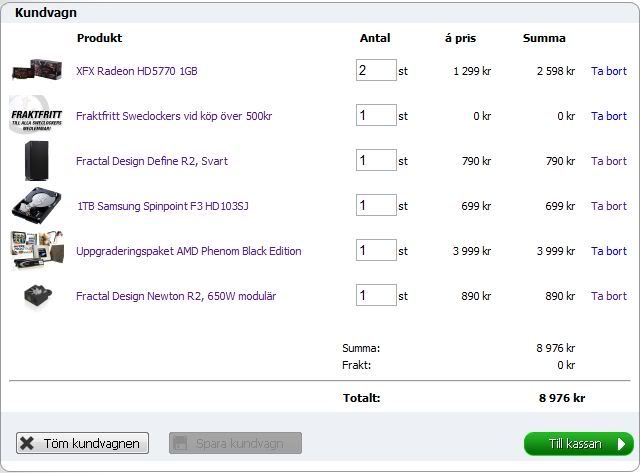
Task: Open the Fractal Design Define R2, Svart link
Action: [x=152, y=161]
